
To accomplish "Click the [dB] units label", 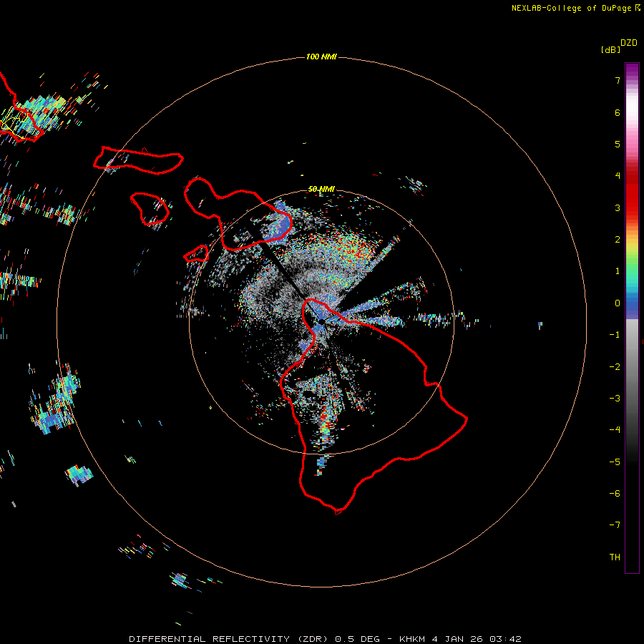I will (610, 50).
